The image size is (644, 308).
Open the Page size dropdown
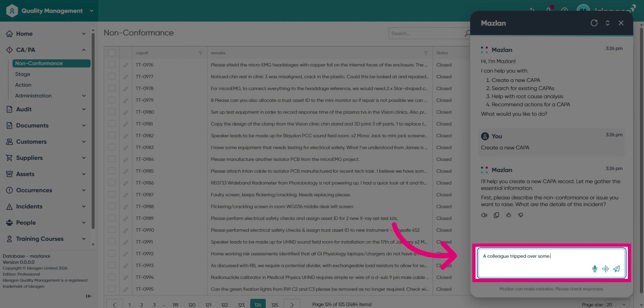pyautogui.click(x=617, y=304)
